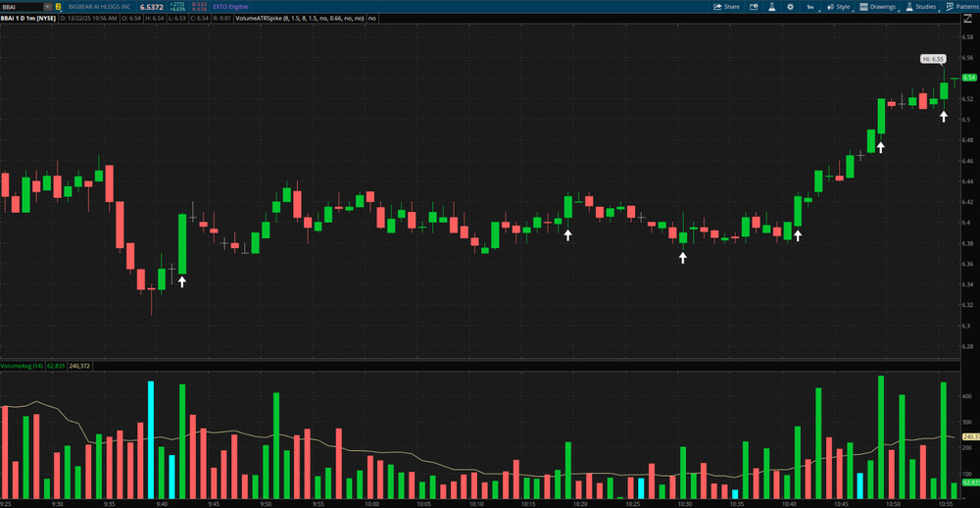Click the D: 12/22/25 10:56 AM date field

pyautogui.click(x=88, y=18)
